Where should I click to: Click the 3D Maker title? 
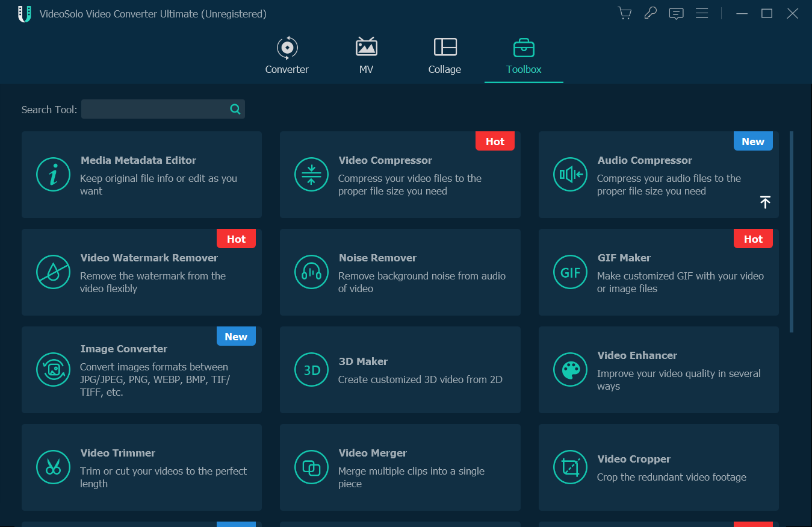tap(363, 361)
